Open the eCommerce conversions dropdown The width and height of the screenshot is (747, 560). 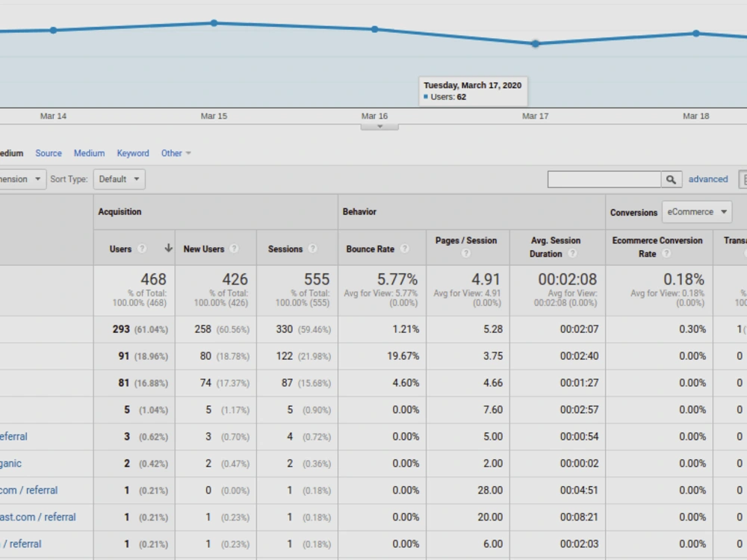click(697, 212)
